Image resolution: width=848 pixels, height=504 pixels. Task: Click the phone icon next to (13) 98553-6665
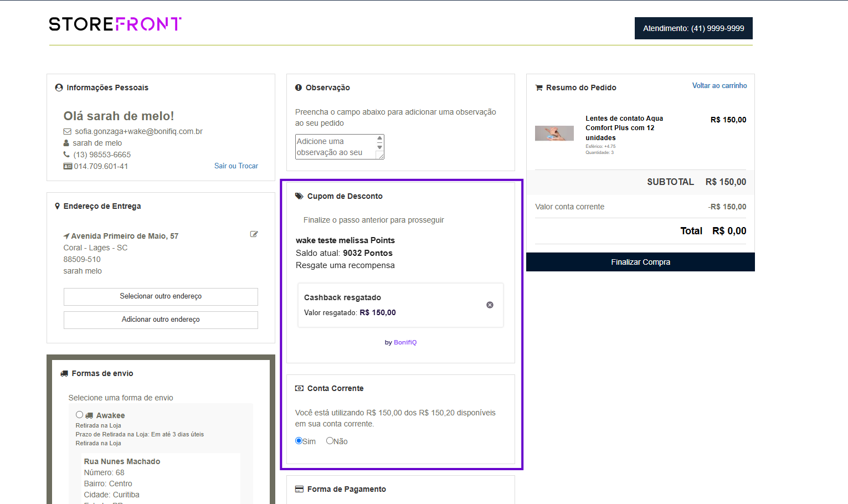click(x=66, y=154)
